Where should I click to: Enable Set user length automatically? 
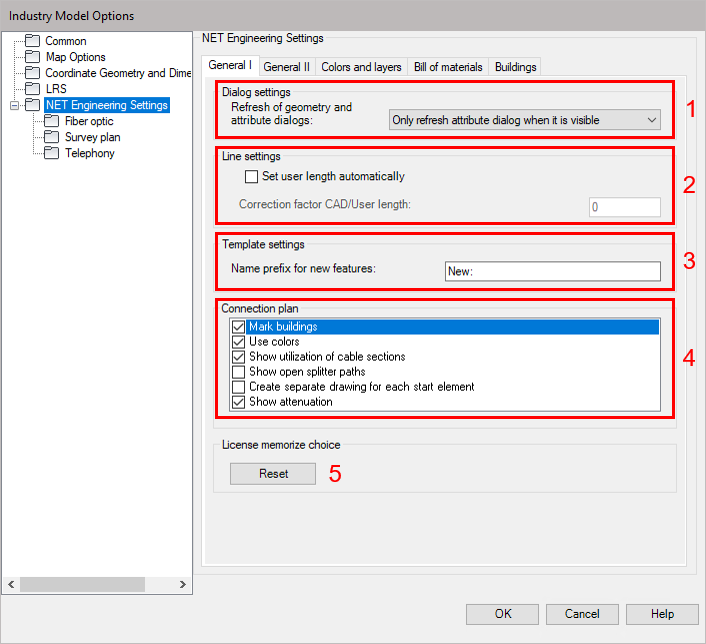(251, 177)
